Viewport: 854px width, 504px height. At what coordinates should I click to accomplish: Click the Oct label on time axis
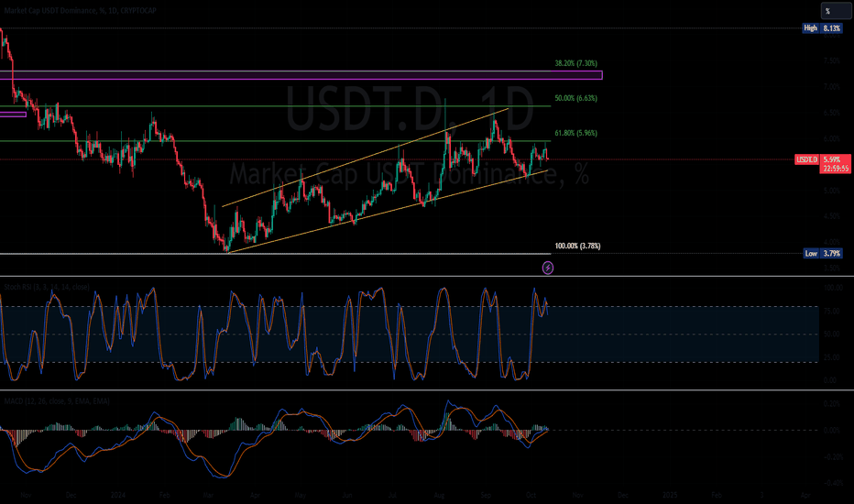tap(531, 495)
